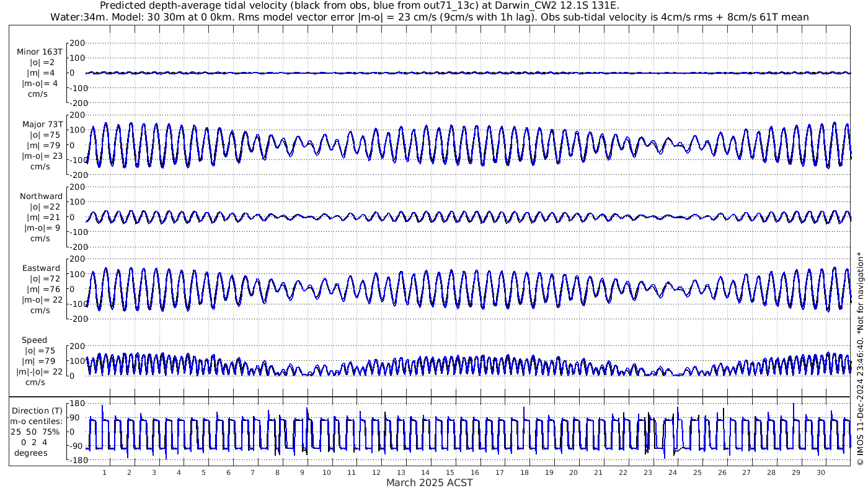Click date label '1' on the time axis
The height and width of the screenshot is (496, 868).
pyautogui.click(x=104, y=472)
